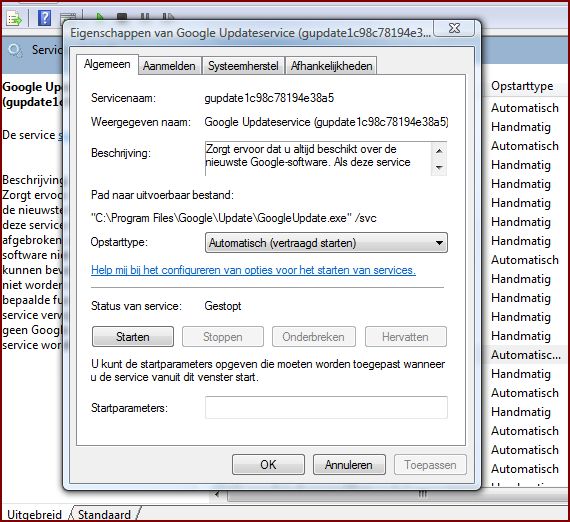This screenshot has height=522, width=570.
Task: Open the blue Help toolbar icon
Action: pos(44,18)
